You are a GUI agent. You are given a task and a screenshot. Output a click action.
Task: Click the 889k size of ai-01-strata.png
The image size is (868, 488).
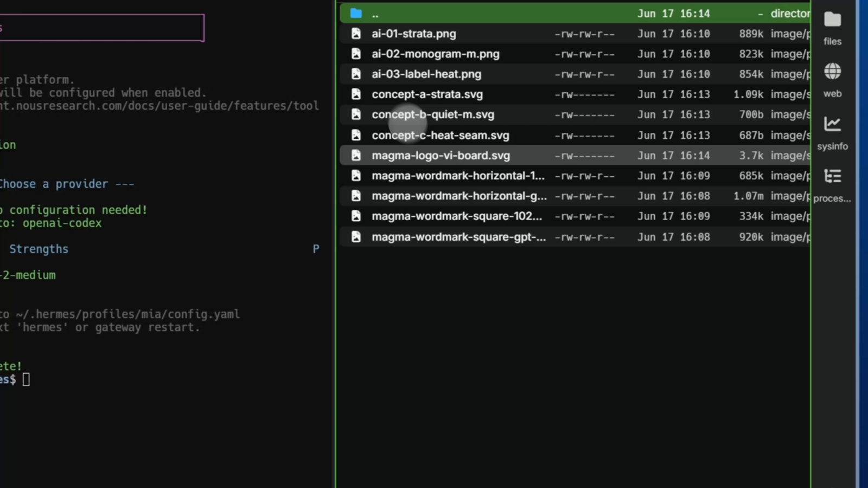pos(751,34)
